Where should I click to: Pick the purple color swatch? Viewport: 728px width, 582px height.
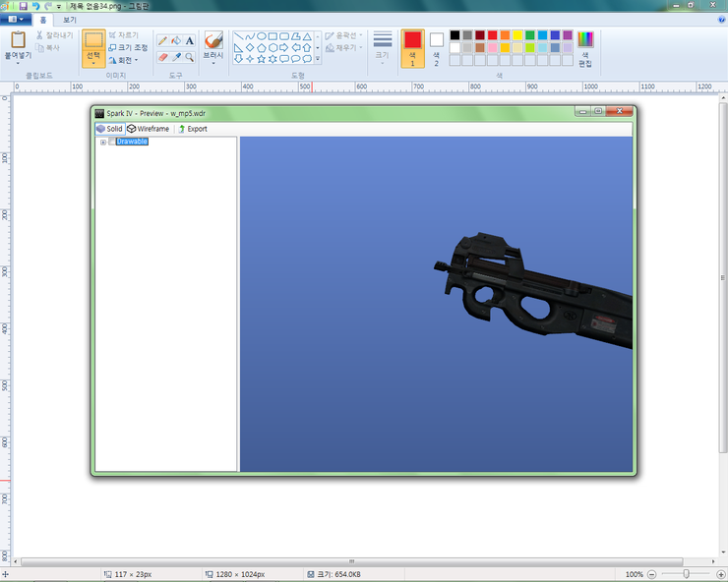tap(568, 35)
